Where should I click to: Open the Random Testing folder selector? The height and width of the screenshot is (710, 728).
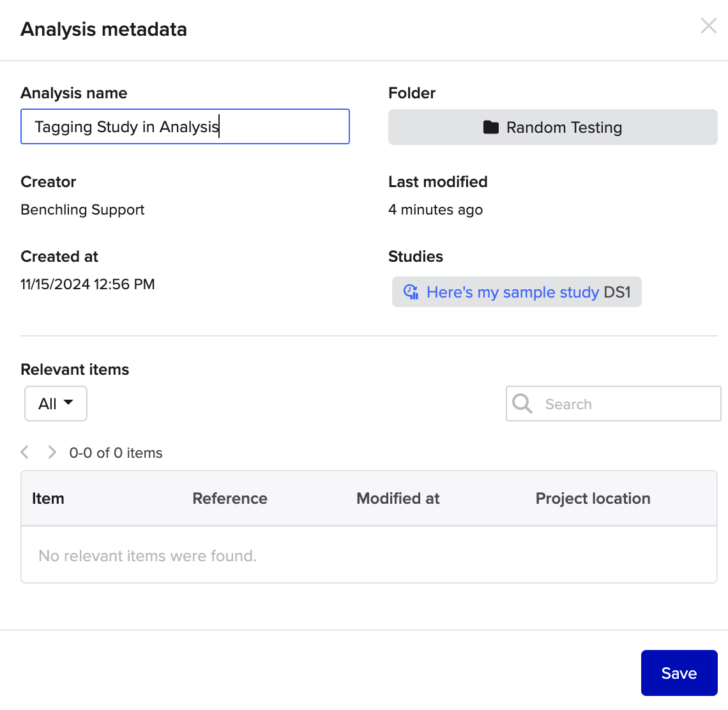point(552,127)
